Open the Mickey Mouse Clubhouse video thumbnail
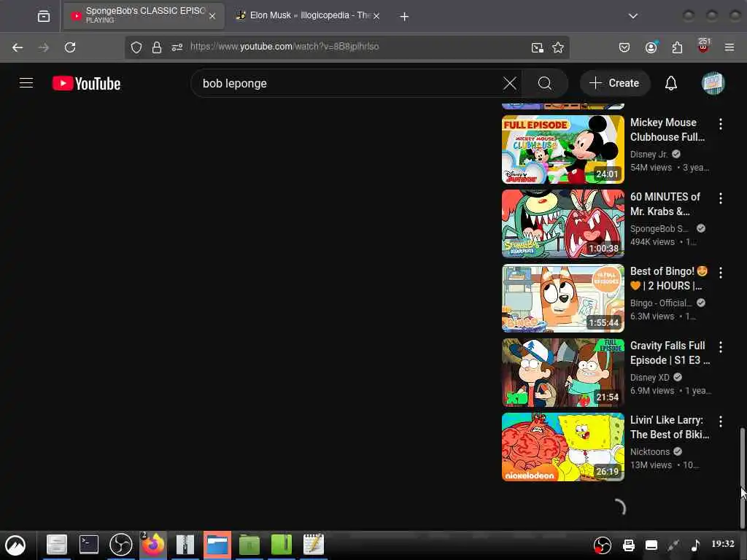 pyautogui.click(x=562, y=149)
